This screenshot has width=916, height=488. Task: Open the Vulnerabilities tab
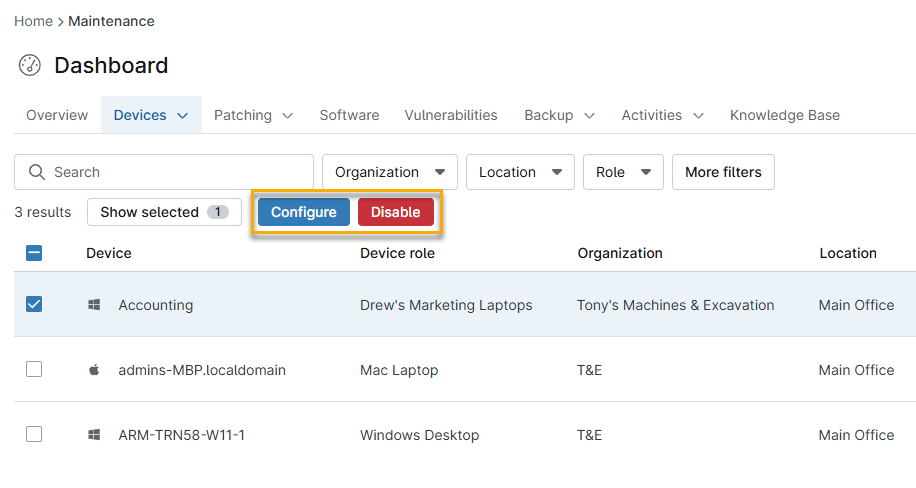tap(451, 115)
